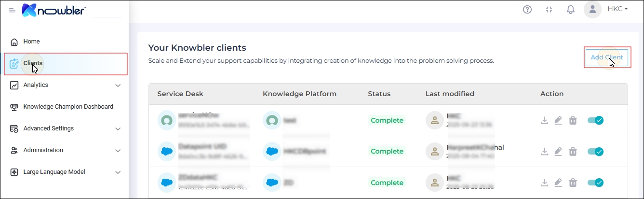Click the collapse fullscreen icon in header

tap(549, 9)
